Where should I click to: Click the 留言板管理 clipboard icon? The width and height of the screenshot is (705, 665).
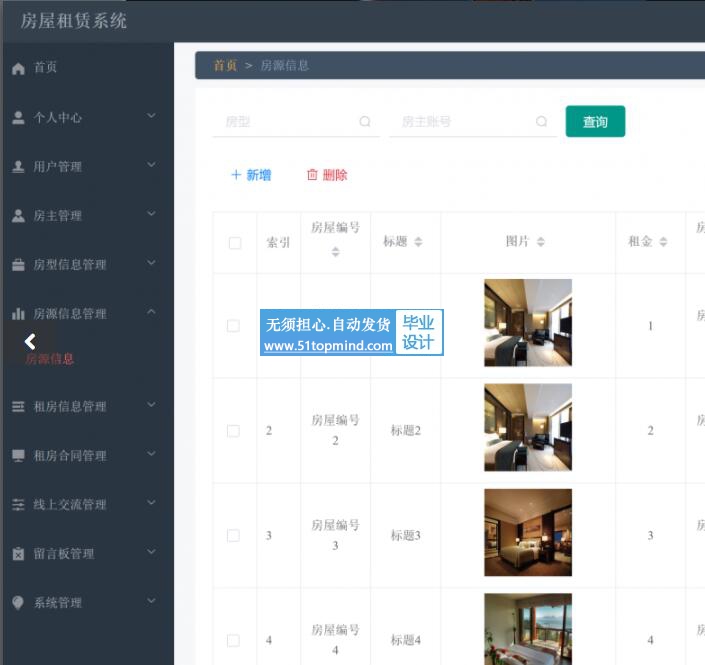(18, 553)
